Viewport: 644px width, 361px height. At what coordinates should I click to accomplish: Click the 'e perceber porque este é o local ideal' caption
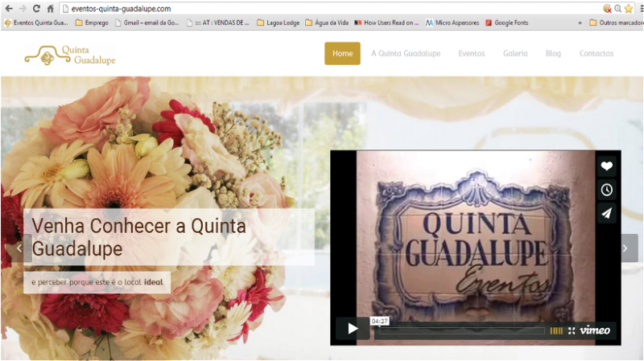(97, 282)
